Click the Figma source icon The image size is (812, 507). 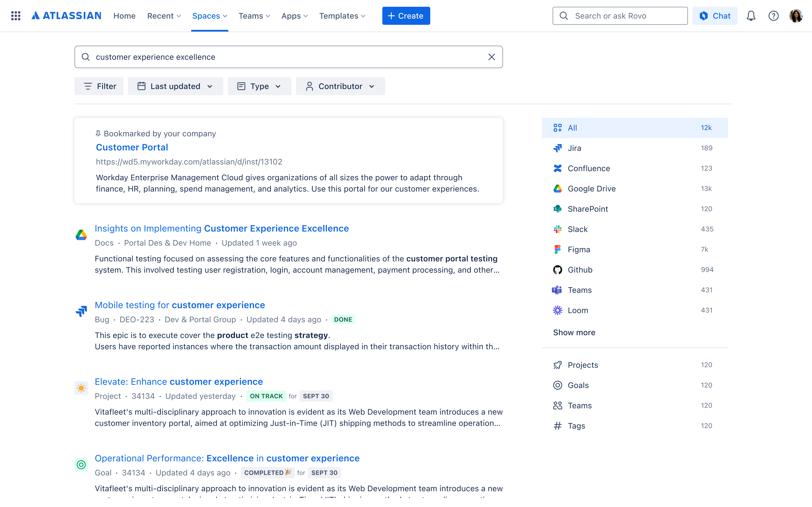coord(557,249)
